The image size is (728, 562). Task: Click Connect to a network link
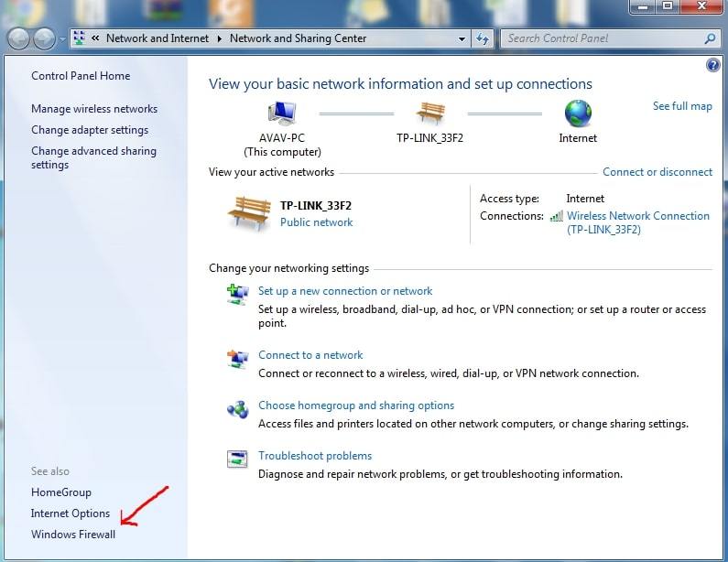click(310, 355)
